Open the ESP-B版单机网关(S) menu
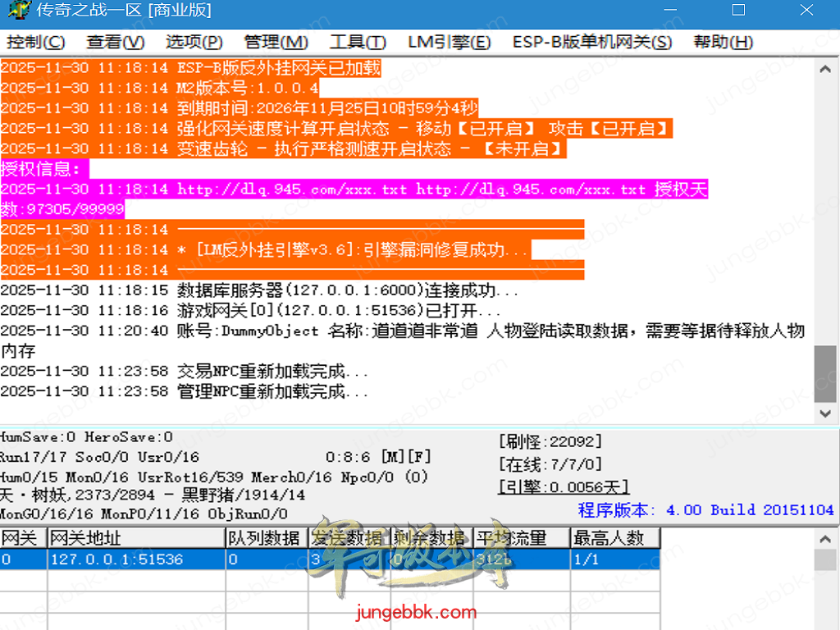840x630 pixels. [591, 43]
